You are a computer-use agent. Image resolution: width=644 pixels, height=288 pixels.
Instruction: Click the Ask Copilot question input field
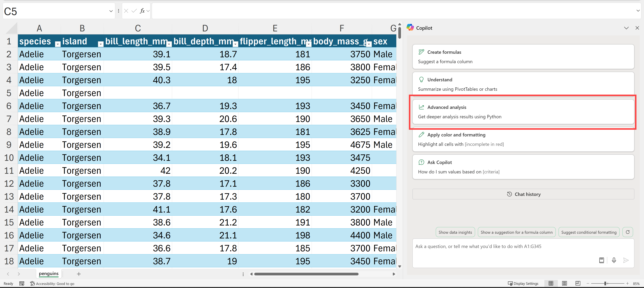505,246
